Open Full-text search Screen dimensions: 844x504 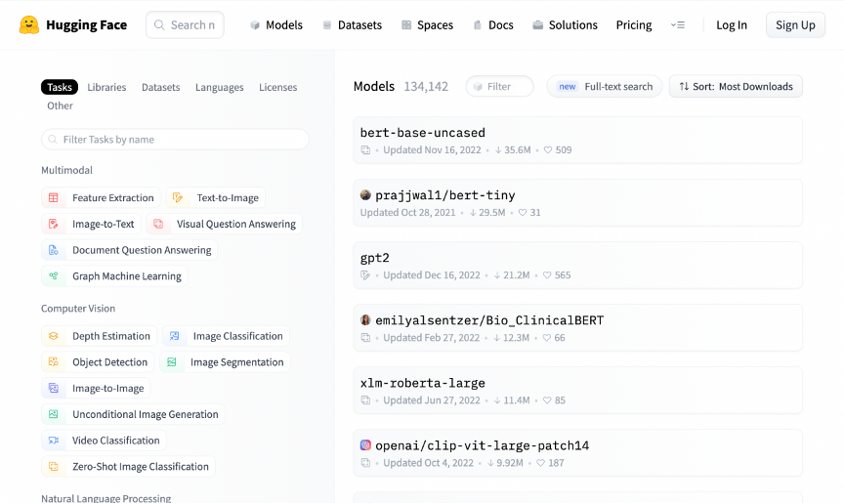[605, 87]
